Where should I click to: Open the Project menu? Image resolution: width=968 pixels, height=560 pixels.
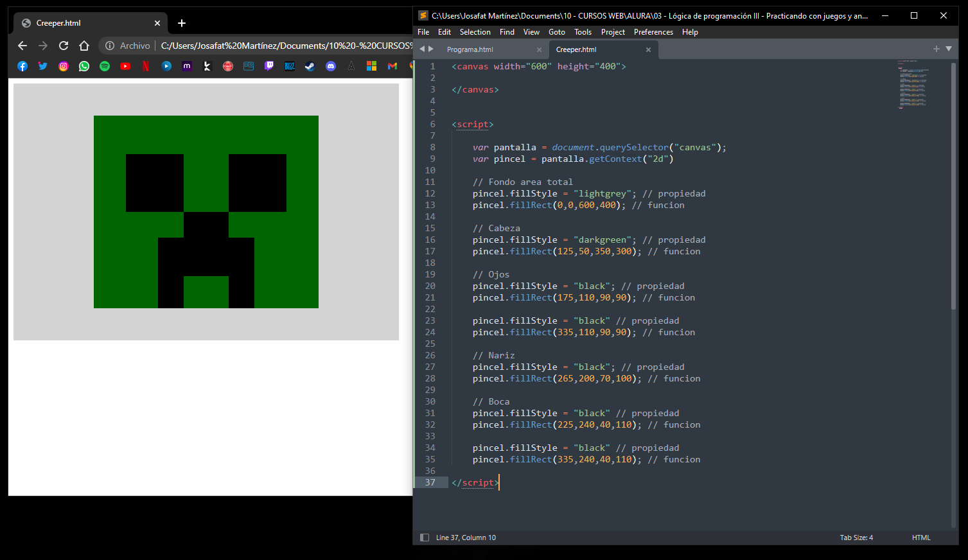click(613, 32)
